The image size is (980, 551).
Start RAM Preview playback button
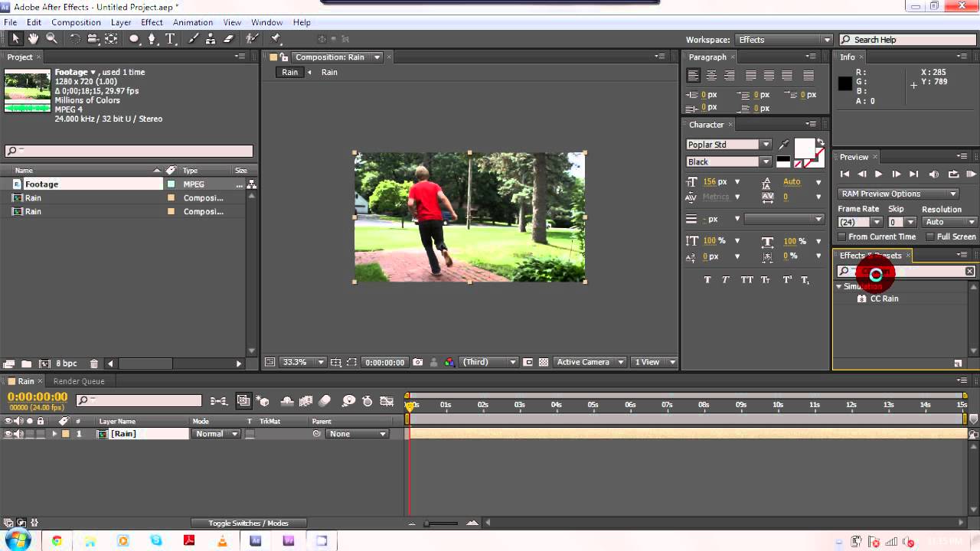pos(971,174)
